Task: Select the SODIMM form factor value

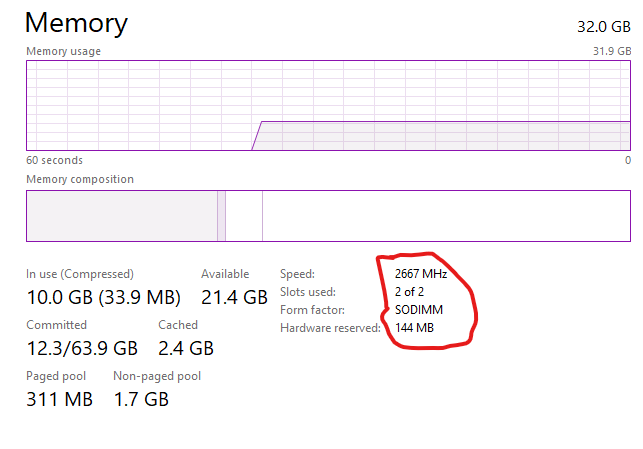Action: point(419,310)
